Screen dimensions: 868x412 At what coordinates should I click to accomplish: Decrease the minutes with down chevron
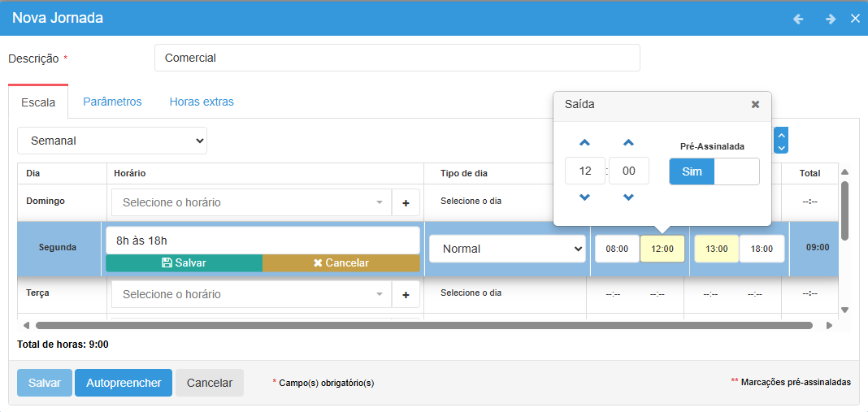click(x=628, y=197)
